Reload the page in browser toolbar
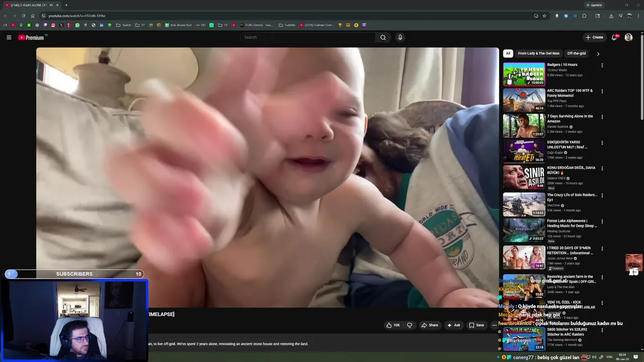Image resolution: width=644 pixels, height=362 pixels. pos(23,16)
